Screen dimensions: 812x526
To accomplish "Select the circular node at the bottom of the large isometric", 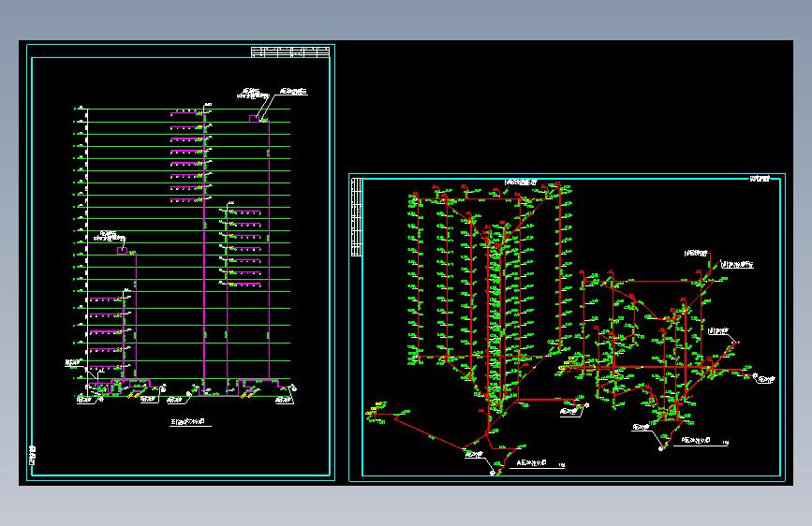I will click(x=492, y=473).
